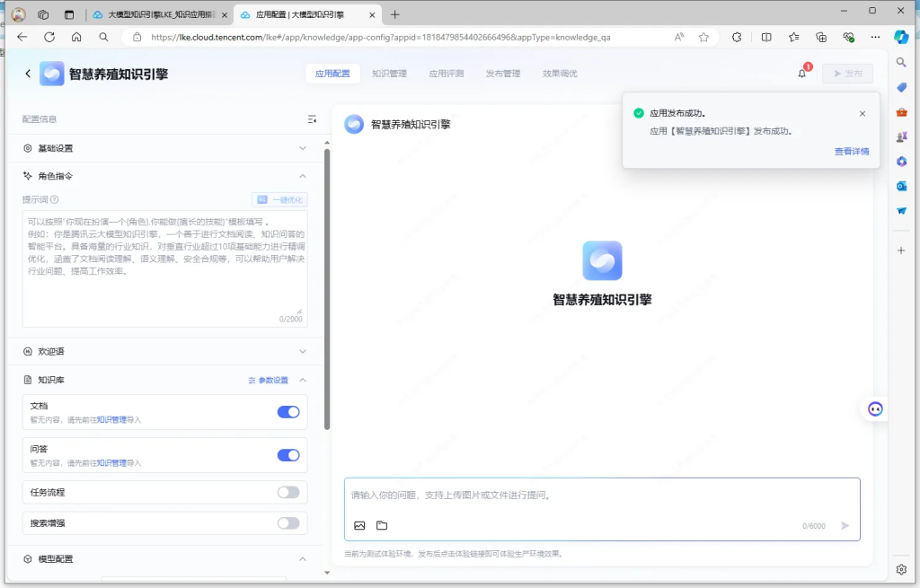Click the image upload icon in chat box
Image resolution: width=920 pixels, height=588 pixels.
point(359,526)
